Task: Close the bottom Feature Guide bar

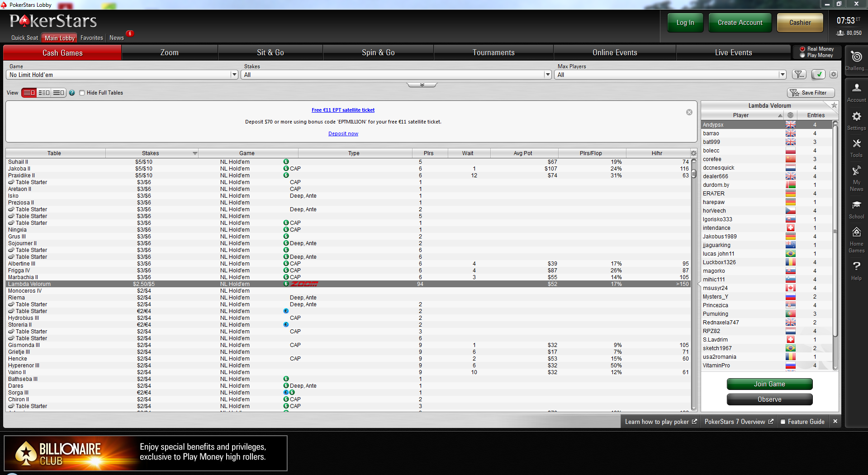Action: [835, 422]
